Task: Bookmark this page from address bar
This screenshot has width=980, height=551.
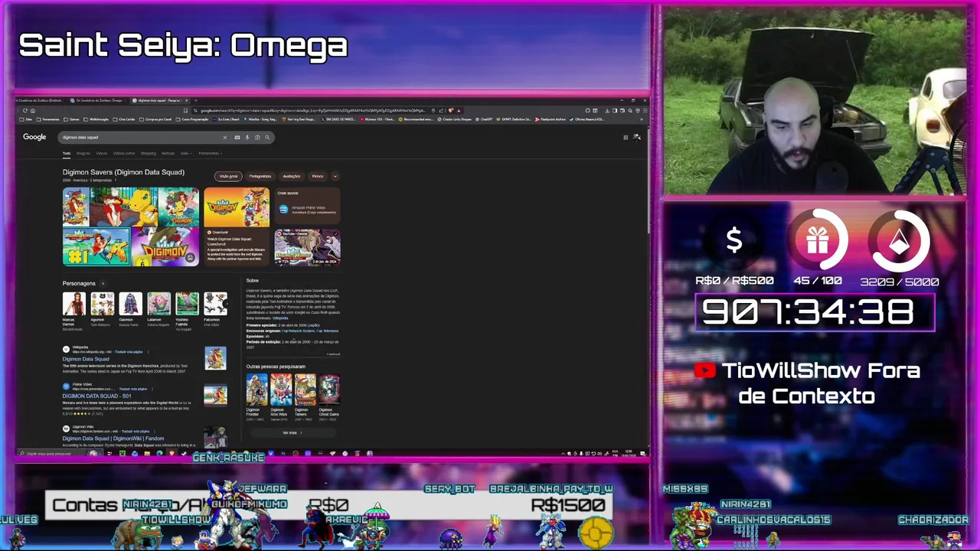Action: coord(185,110)
